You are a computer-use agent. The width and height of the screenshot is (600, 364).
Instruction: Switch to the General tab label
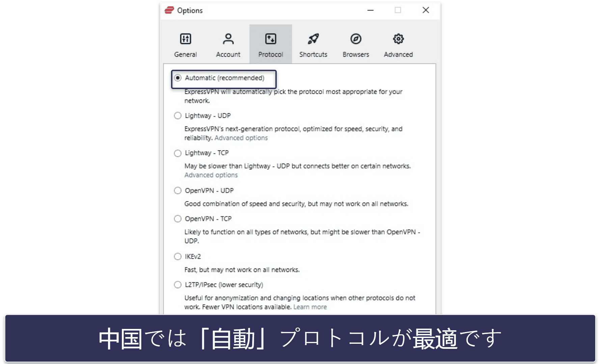click(x=185, y=54)
